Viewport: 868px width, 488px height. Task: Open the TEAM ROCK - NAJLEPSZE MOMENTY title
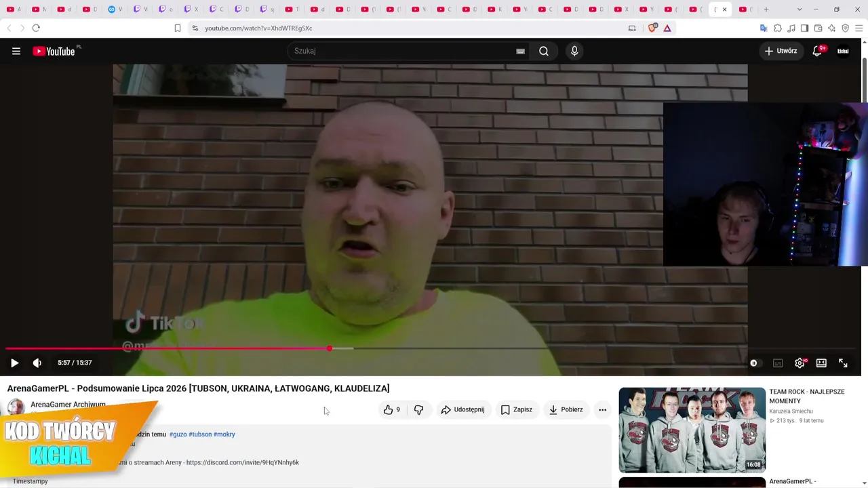tap(806, 396)
